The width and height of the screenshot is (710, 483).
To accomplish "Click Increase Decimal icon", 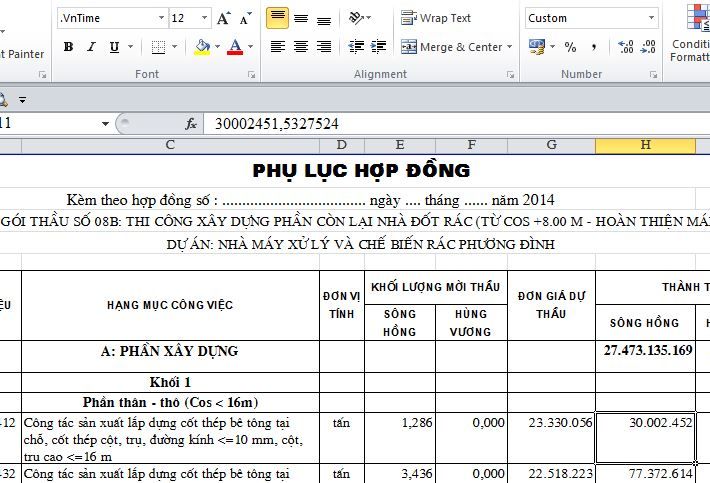I will click(x=624, y=47).
